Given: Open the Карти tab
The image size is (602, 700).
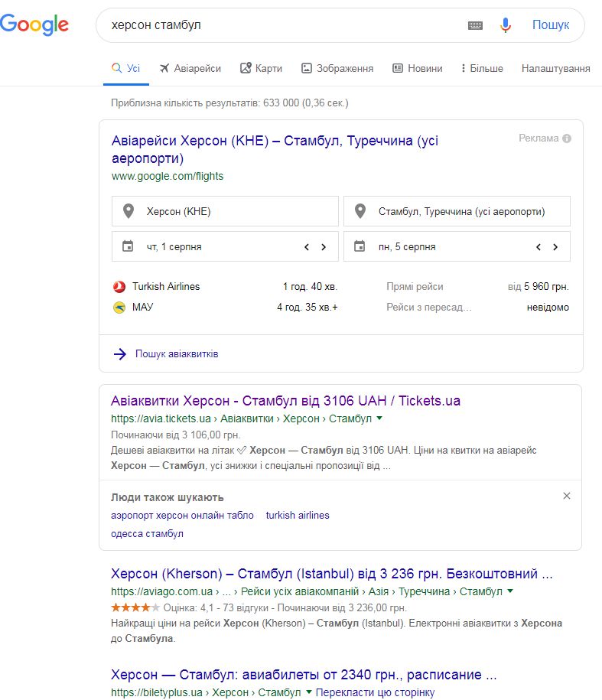Looking at the screenshot, I should click(261, 68).
